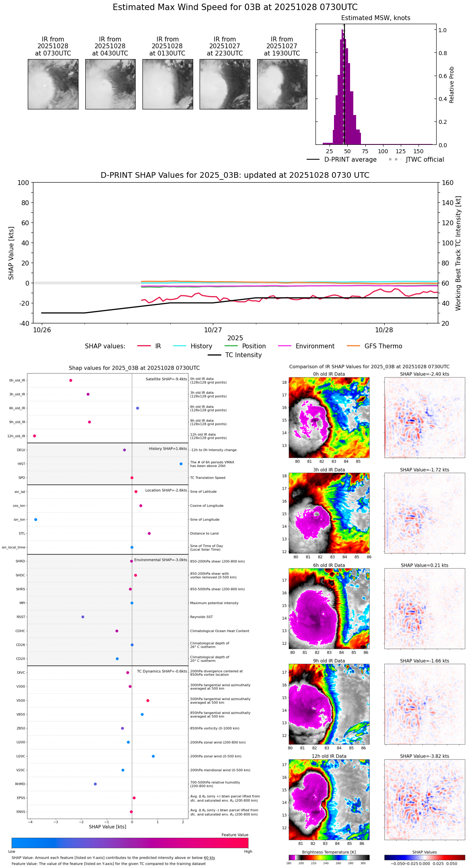Viewport: 470px width, 868px height.
Task: Open the IR thumbnail from 20251028 at 0730UTC
Action: (x=53, y=84)
